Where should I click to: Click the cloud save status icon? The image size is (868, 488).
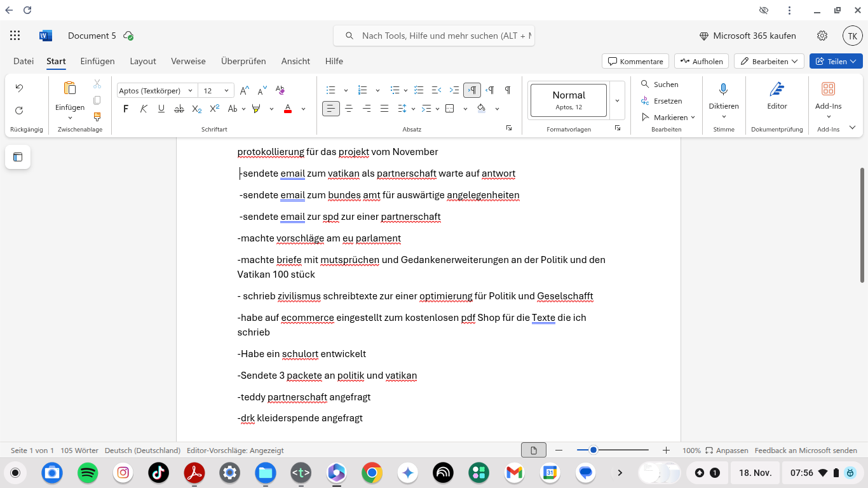(x=128, y=36)
